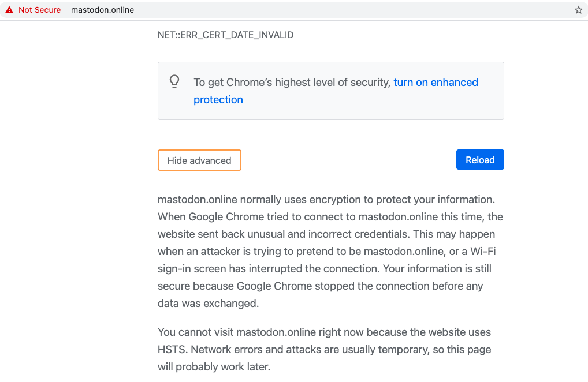Click the paragraph starting "You cannot visit mastodon.online"
Screen dimensions: 588x382
tap(324, 350)
